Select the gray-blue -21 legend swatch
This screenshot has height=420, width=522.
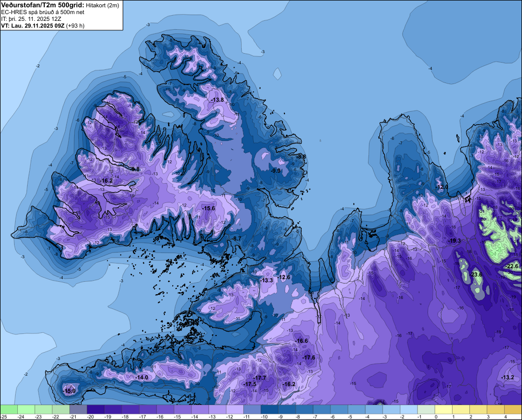click(78, 409)
